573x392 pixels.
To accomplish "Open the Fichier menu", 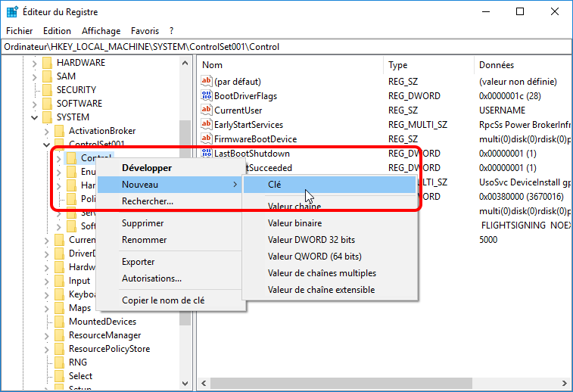I will pyautogui.click(x=20, y=31).
